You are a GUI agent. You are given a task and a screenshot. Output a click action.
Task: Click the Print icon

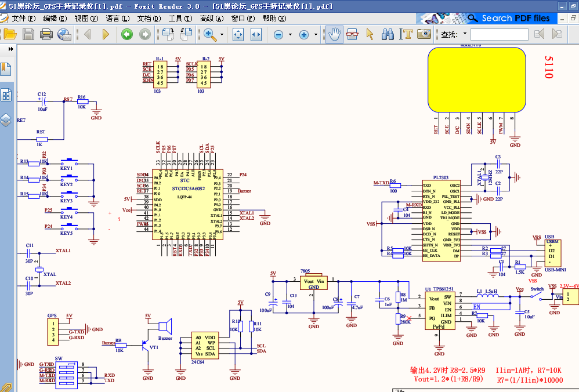(x=46, y=34)
